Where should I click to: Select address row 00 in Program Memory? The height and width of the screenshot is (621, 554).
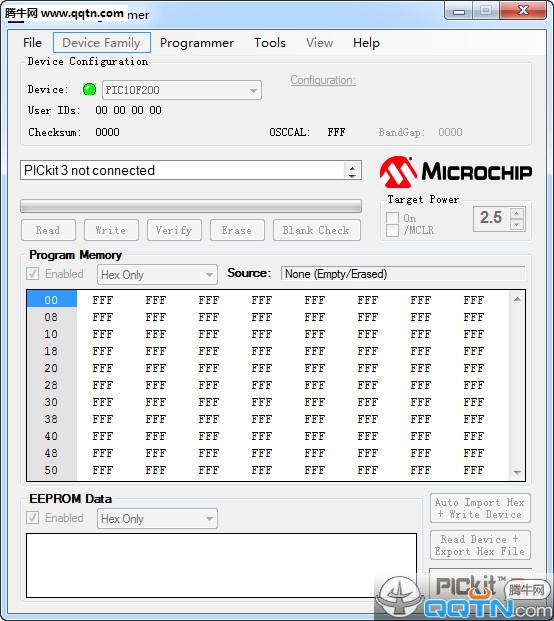pos(51,300)
